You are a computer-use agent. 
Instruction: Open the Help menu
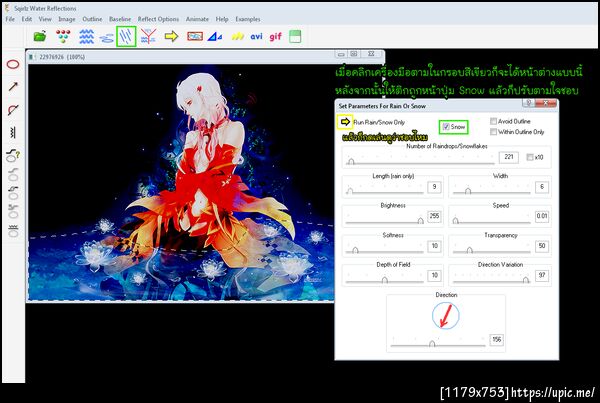click(222, 19)
